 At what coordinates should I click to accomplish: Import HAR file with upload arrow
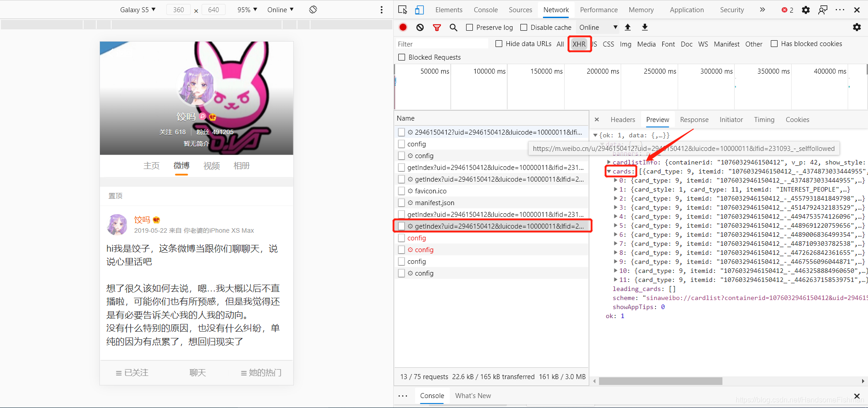[x=627, y=27]
